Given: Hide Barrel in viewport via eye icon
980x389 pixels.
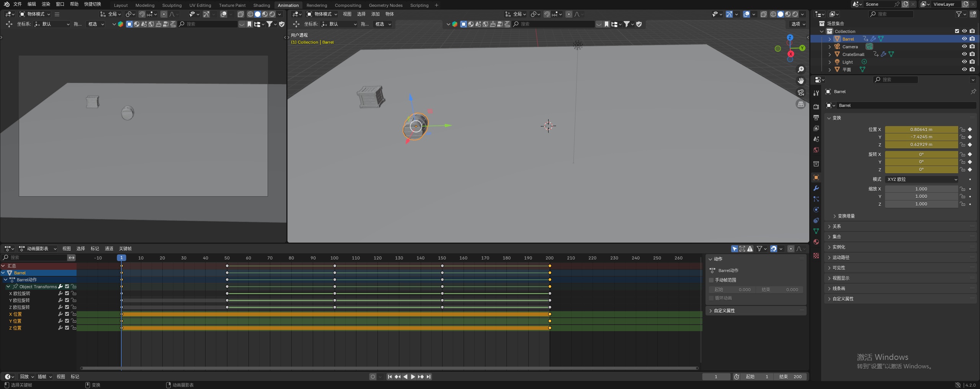Looking at the screenshot, I should pyautogui.click(x=964, y=39).
